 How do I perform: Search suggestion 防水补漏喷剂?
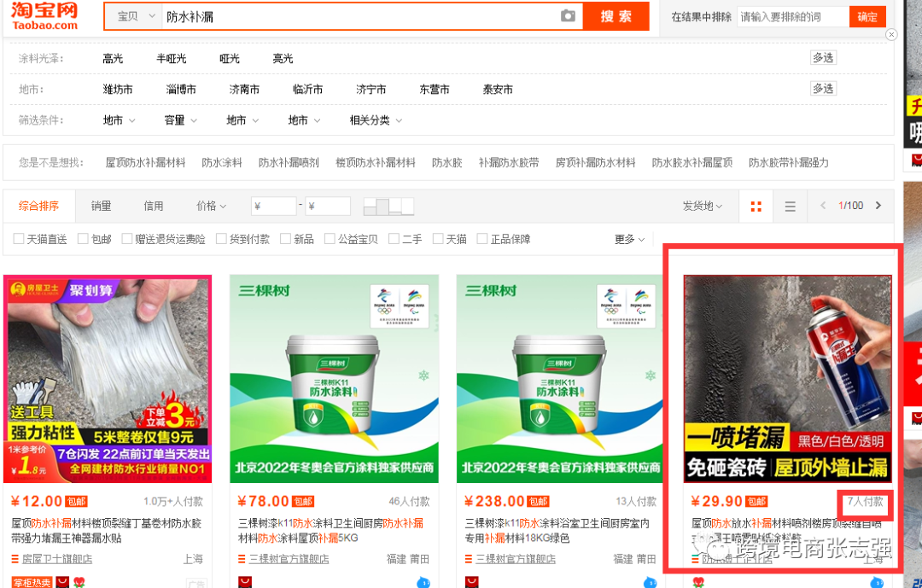pyautogui.click(x=289, y=163)
